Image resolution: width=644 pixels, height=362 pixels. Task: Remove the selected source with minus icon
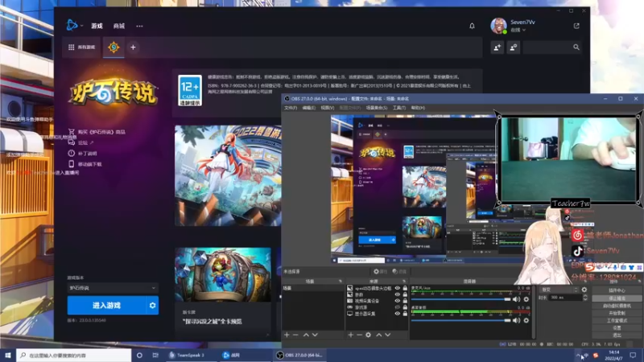359,335
